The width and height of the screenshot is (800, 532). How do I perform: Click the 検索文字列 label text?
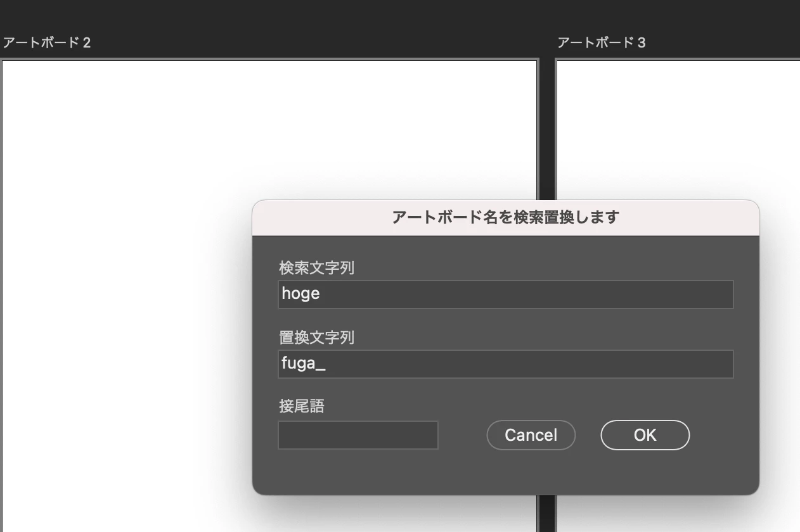click(316, 268)
